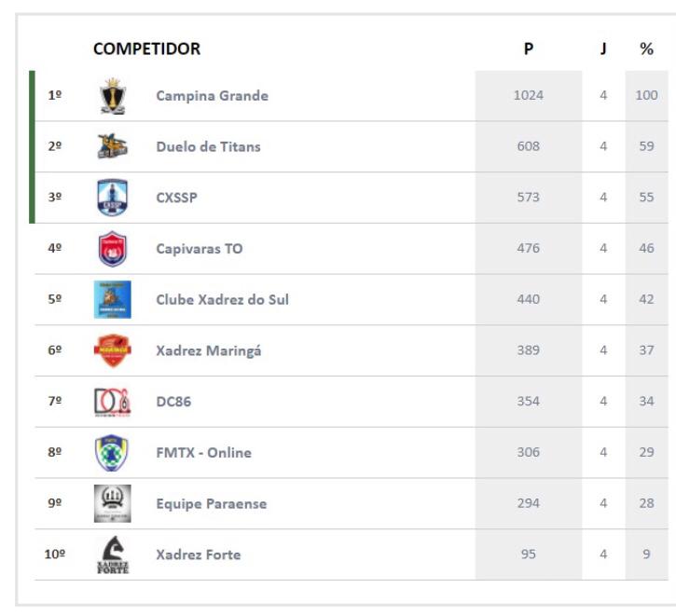This screenshot has width=676, height=616.
Task: Click the J games column header
Action: [603, 48]
